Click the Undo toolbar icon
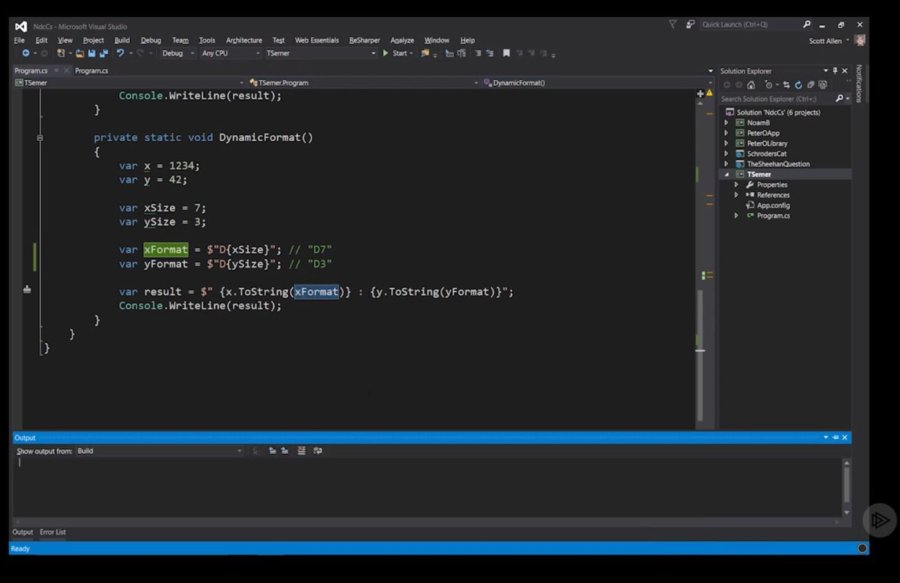This screenshot has width=900, height=583. [x=120, y=53]
